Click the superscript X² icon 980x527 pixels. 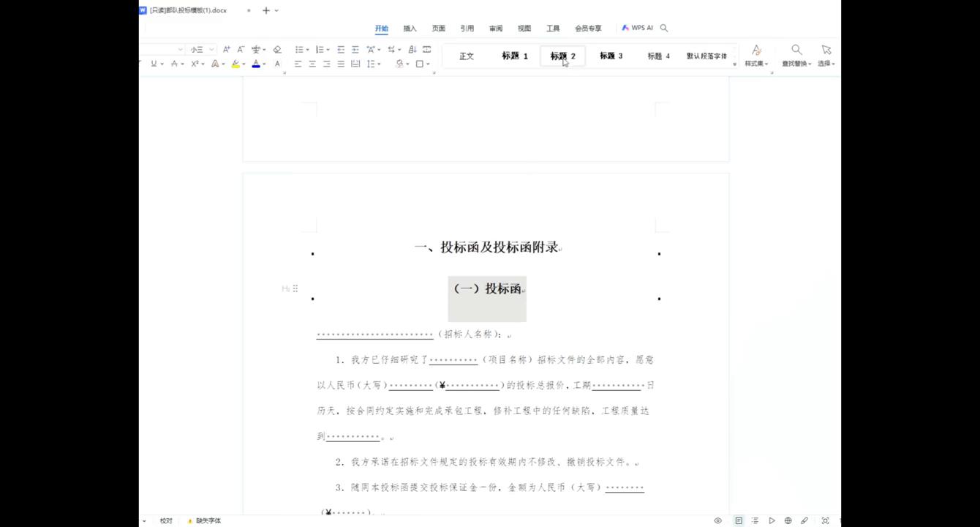click(194, 64)
